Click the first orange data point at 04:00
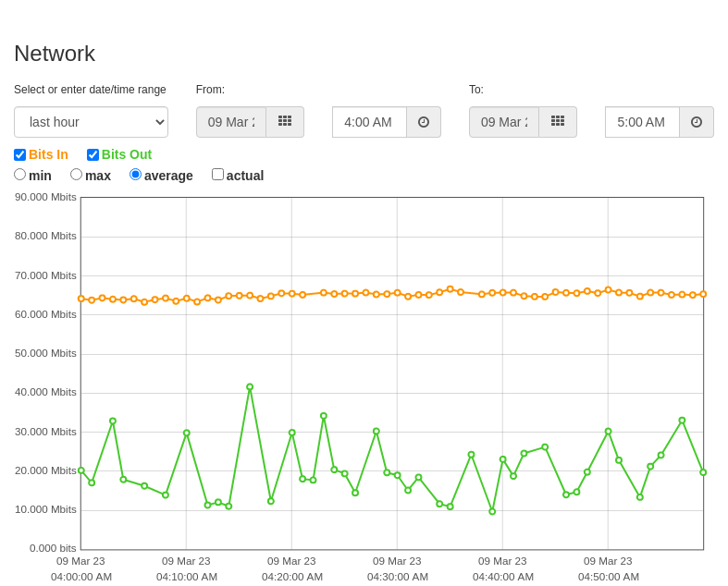Image resolution: width=728 pixels, height=586 pixels. [x=81, y=299]
